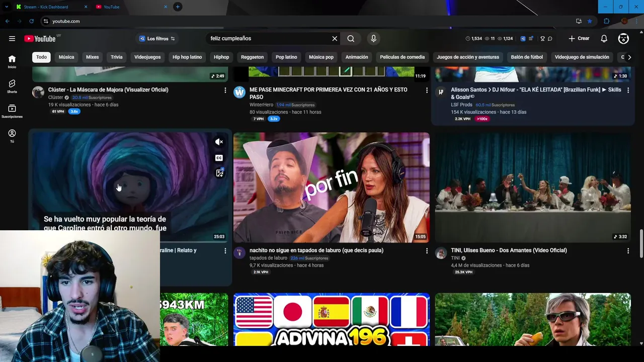Open options menu for tapados de laburo video
Screen dimensions: 644x362
coord(427,250)
